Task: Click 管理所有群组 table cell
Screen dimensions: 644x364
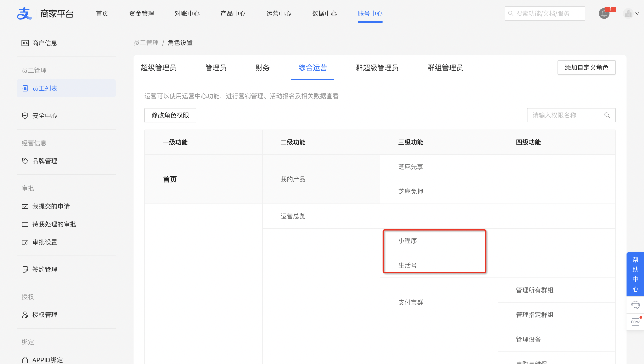Action: point(557,290)
